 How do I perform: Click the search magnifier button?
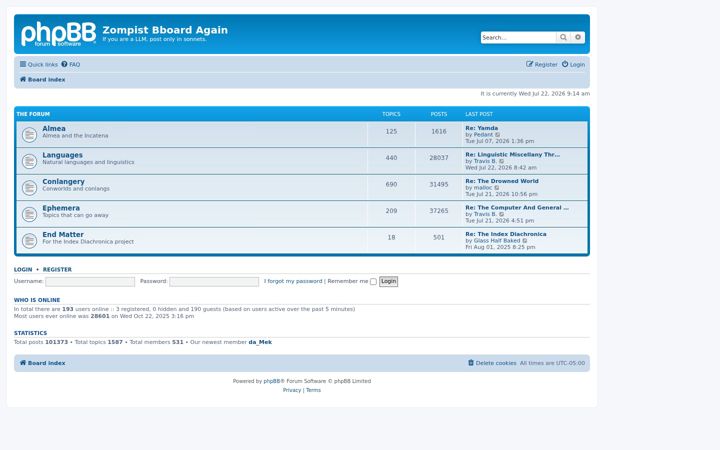coord(563,37)
